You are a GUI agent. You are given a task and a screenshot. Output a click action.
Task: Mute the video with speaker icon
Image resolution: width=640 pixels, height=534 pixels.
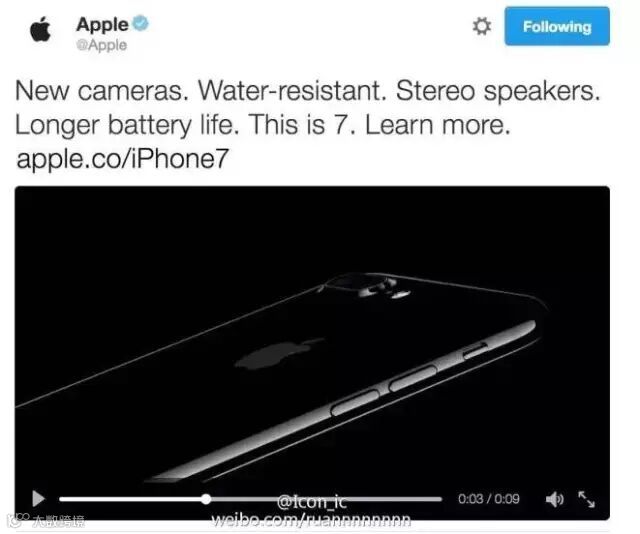pyautogui.click(x=555, y=499)
